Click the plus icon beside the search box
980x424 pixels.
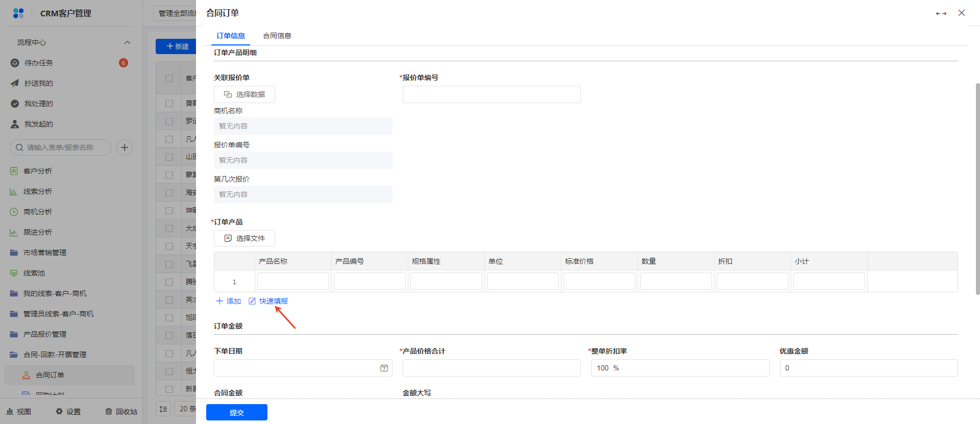125,147
